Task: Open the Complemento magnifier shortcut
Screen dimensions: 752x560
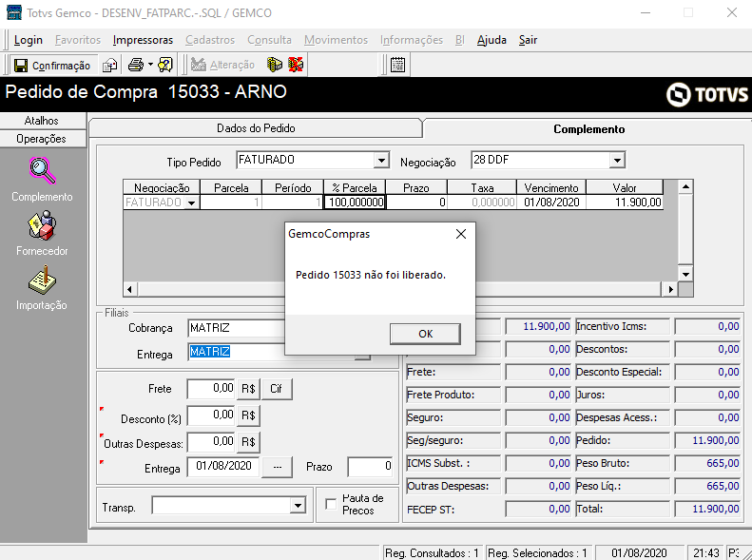Action: pyautogui.click(x=42, y=171)
